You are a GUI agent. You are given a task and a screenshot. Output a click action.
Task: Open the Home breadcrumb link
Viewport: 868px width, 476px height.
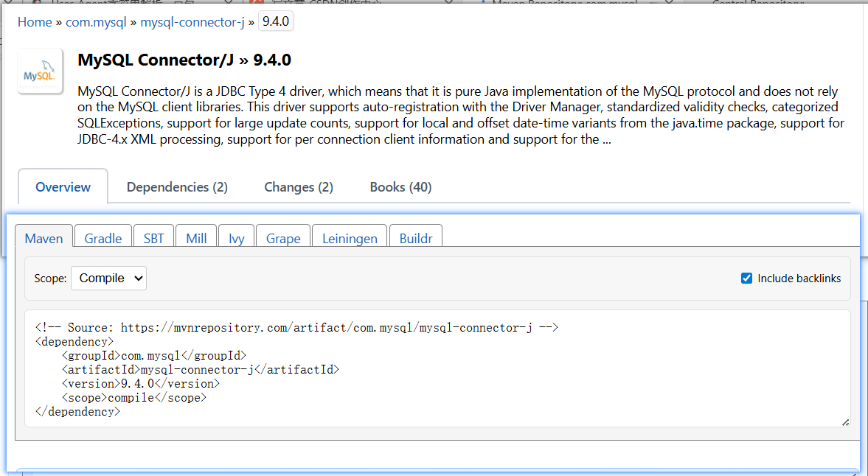[35, 22]
